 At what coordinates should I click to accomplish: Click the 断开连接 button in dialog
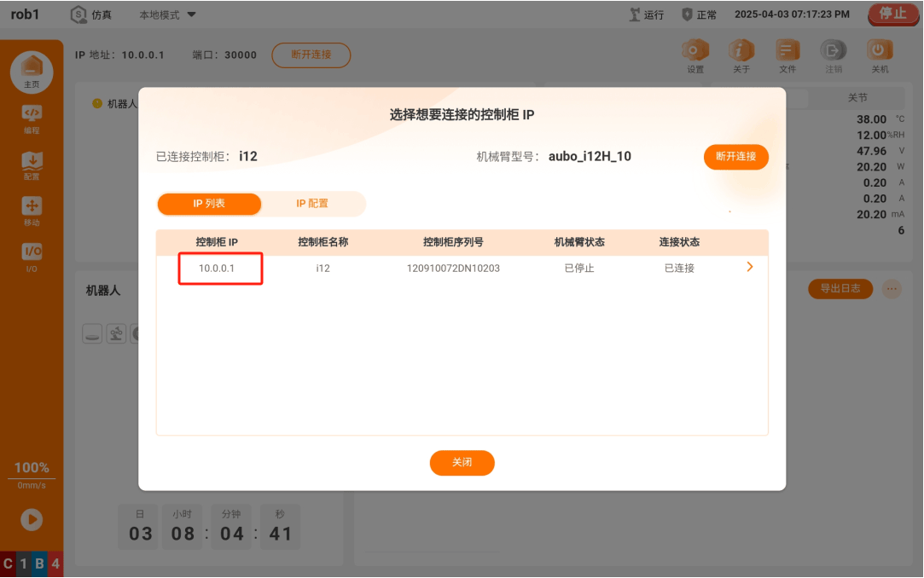[736, 157]
